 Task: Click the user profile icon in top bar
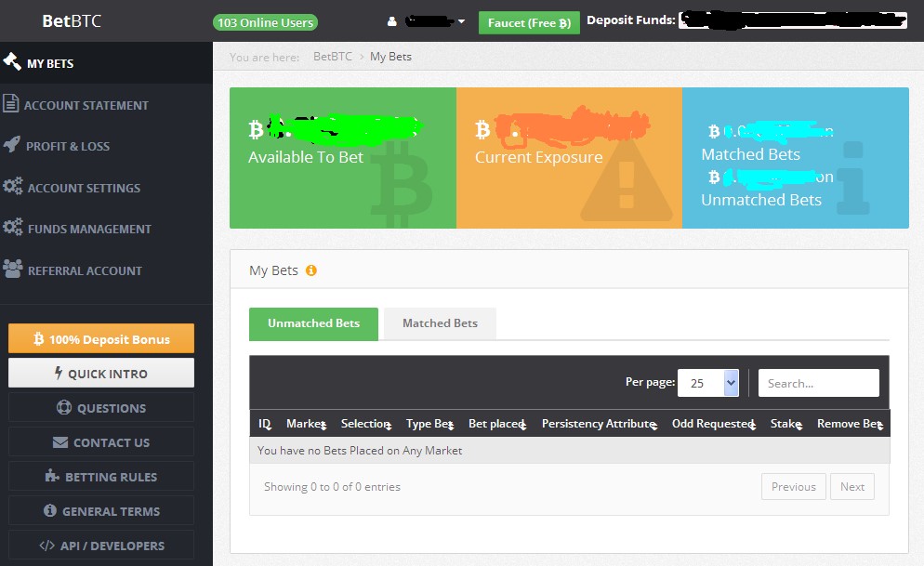[392, 21]
